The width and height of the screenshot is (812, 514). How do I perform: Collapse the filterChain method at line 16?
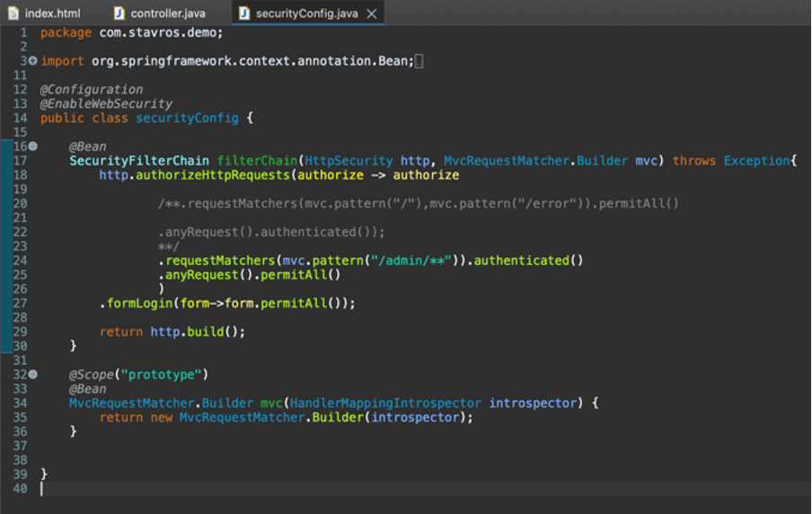(33, 146)
